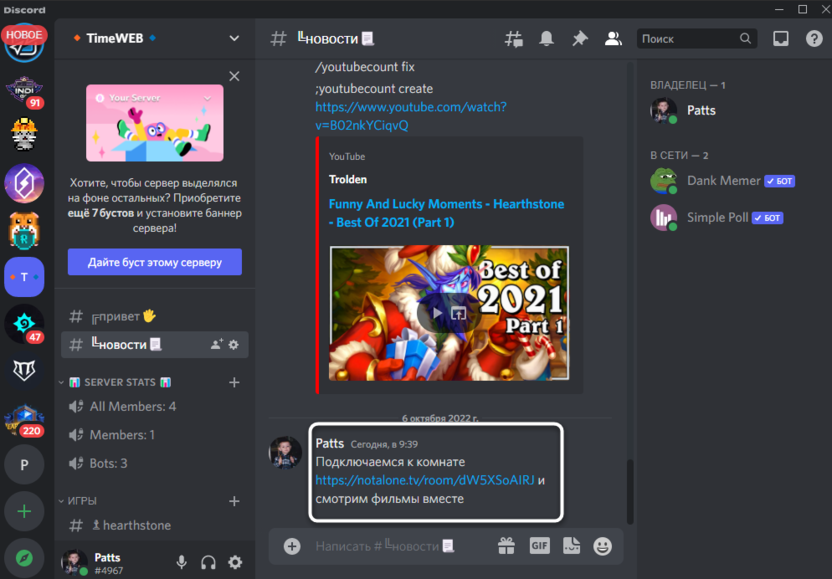The image size is (832, 579).
Task: Open Direct Messages home icon with НОВОЕ
Action: [24, 44]
